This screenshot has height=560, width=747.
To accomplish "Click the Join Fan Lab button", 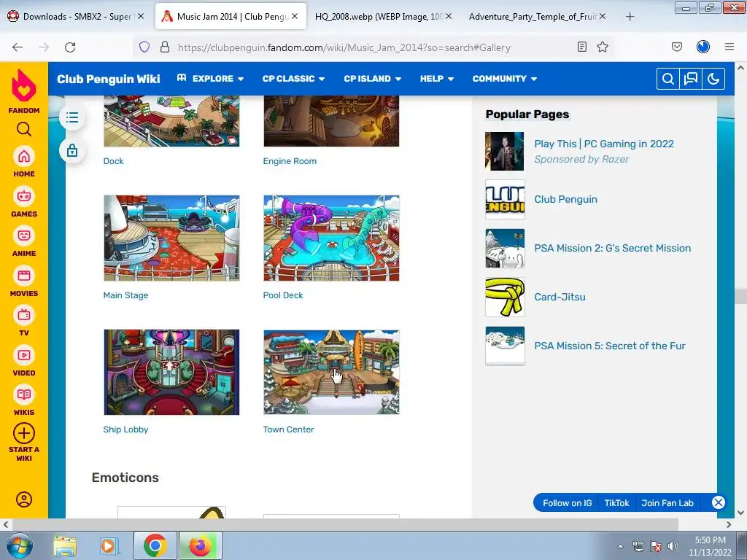I will 667,503.
